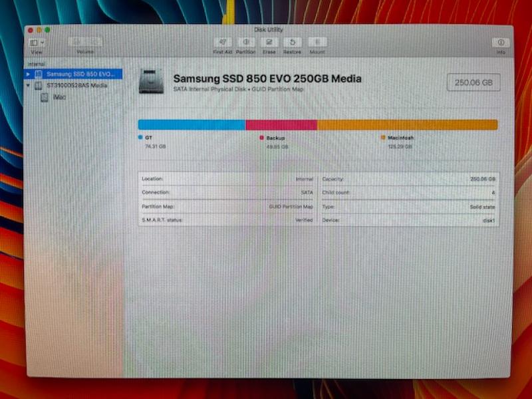This screenshot has height=399, width=532.
Task: Click the 74.31 GB size text
Action: 156,146
